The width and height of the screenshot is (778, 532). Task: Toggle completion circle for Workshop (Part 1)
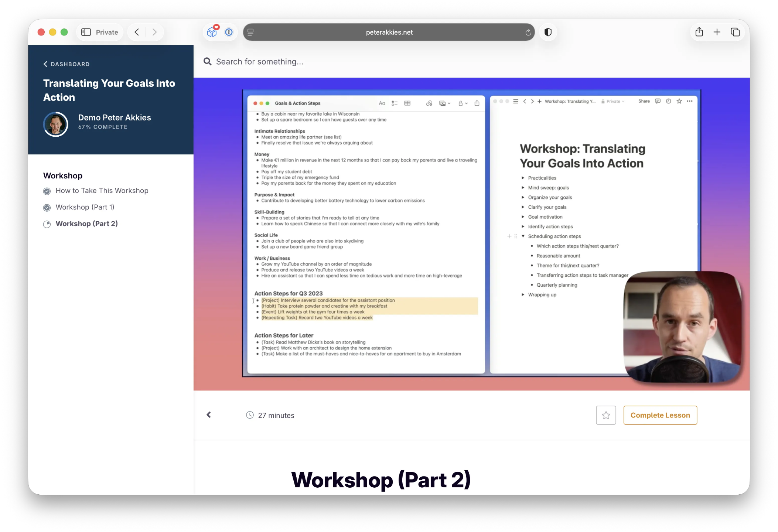click(x=47, y=208)
